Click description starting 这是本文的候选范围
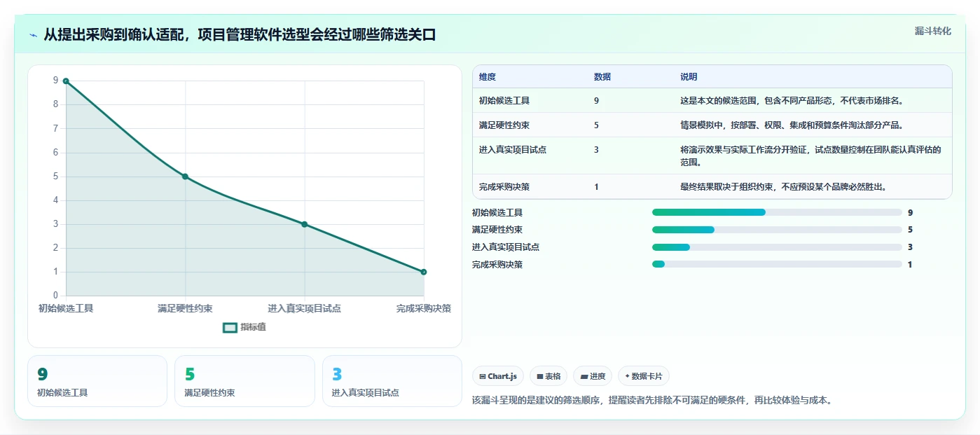 pyautogui.click(x=792, y=101)
